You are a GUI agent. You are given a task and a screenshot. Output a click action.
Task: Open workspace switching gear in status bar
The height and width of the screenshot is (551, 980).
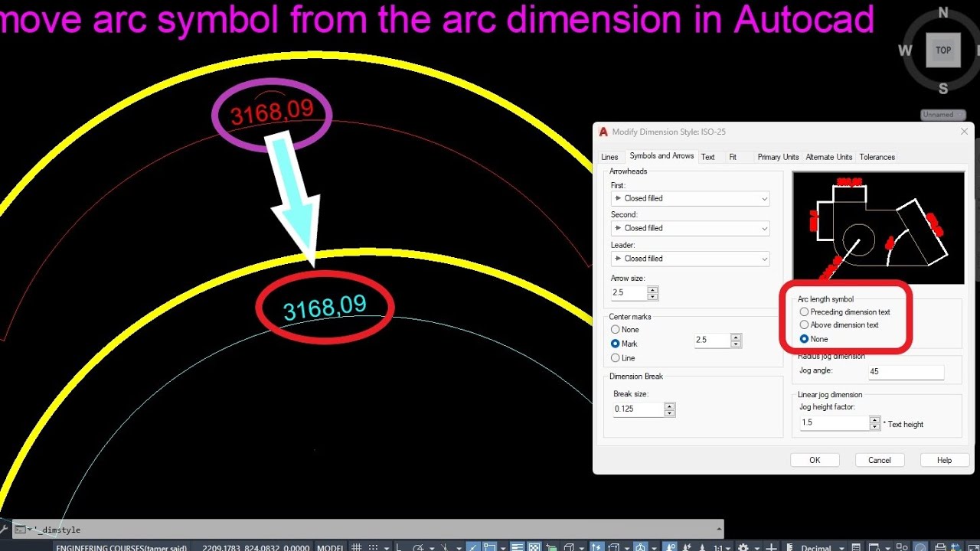[x=743, y=547]
